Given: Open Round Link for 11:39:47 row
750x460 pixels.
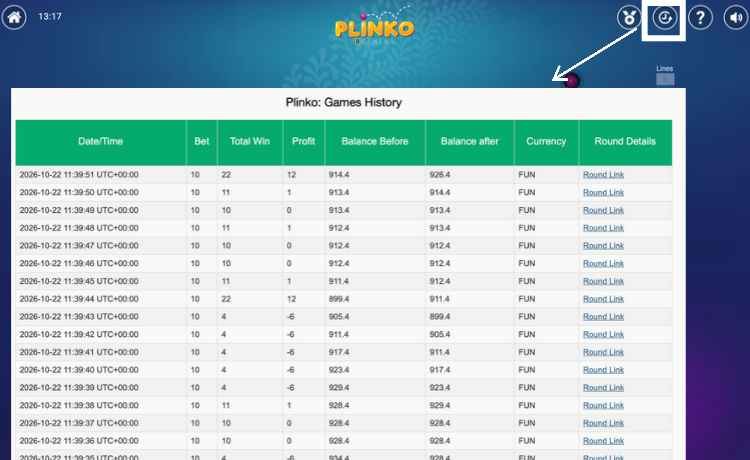Looking at the screenshot, I should [x=603, y=246].
